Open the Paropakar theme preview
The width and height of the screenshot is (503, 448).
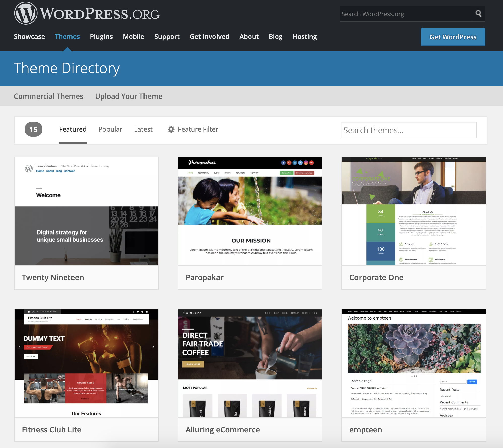tap(250, 211)
